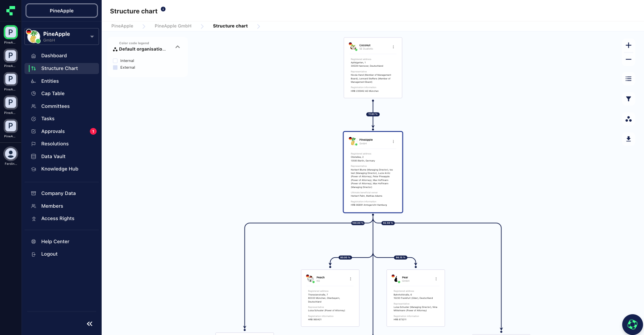Select the Structure Chart sidebar icon
The width and height of the screenshot is (644, 335).
pos(34,68)
